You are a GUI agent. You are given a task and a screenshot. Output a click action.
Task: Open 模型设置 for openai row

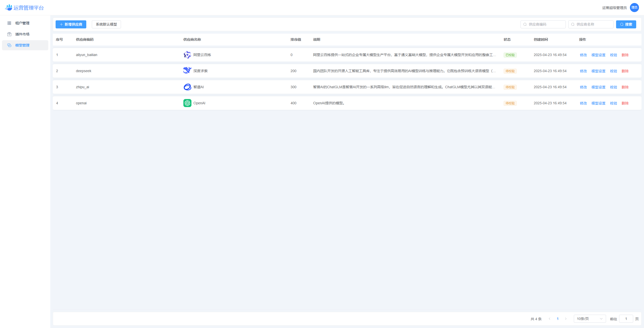pyautogui.click(x=598, y=103)
